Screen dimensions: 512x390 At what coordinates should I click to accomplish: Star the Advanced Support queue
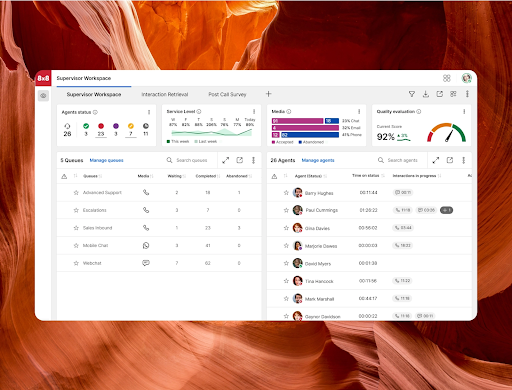click(x=76, y=193)
